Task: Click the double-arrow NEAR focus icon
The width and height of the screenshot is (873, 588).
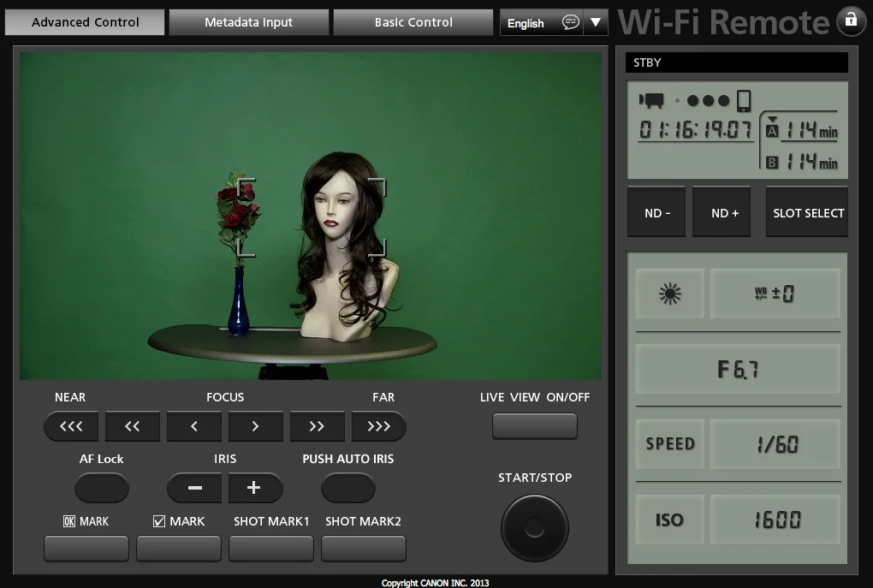Action: (132, 425)
